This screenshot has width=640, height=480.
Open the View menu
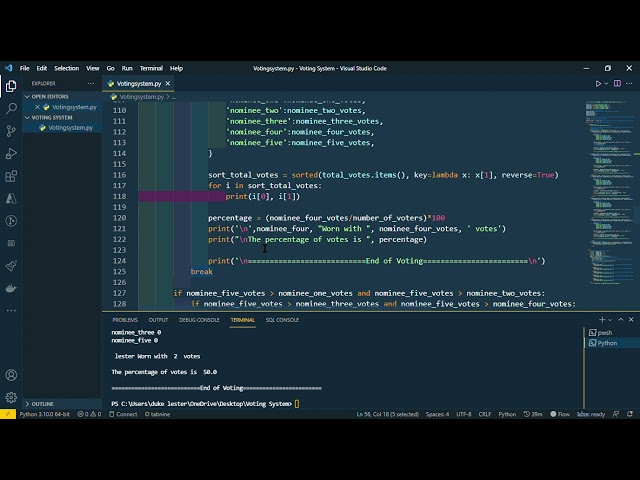93,68
